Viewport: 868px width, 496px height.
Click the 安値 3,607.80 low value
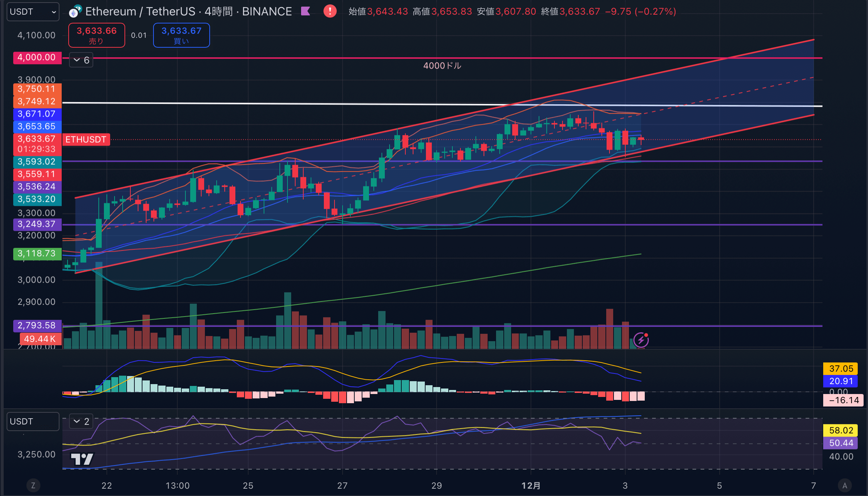(506, 11)
